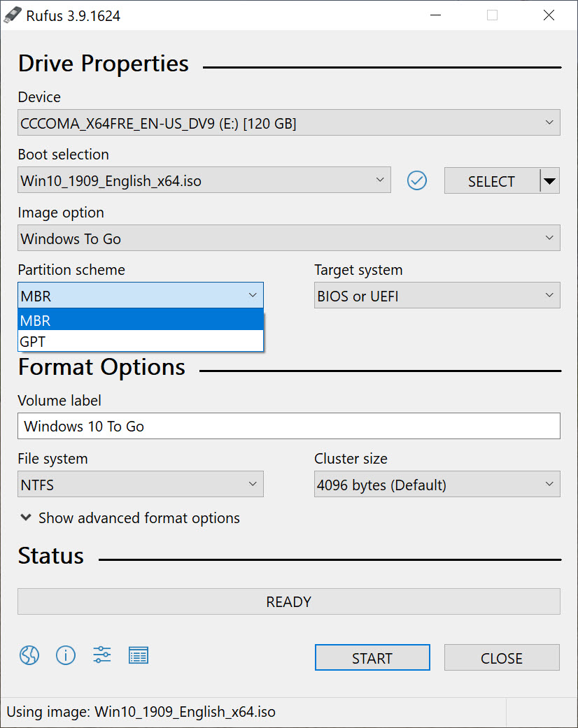Open the Device dropdown
Screen dimensions: 578x728
(x=288, y=122)
